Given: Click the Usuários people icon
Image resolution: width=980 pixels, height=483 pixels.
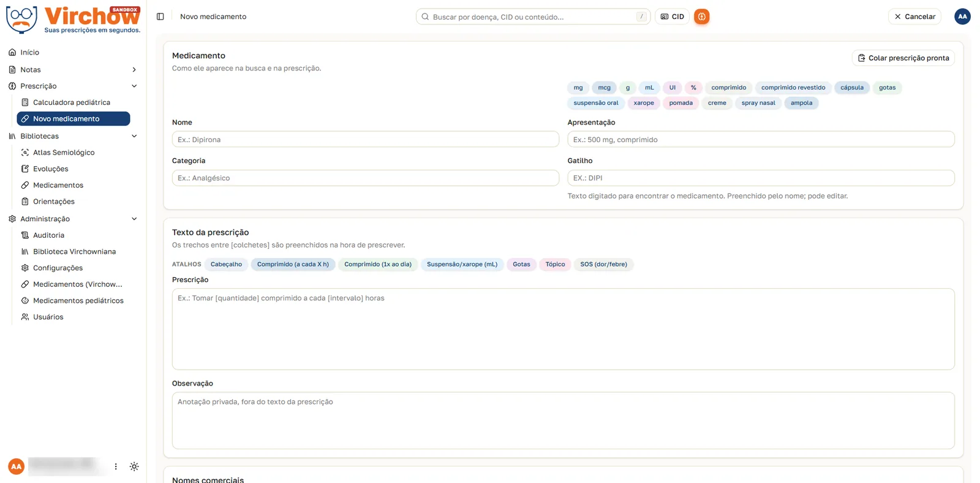Looking at the screenshot, I should click(25, 317).
